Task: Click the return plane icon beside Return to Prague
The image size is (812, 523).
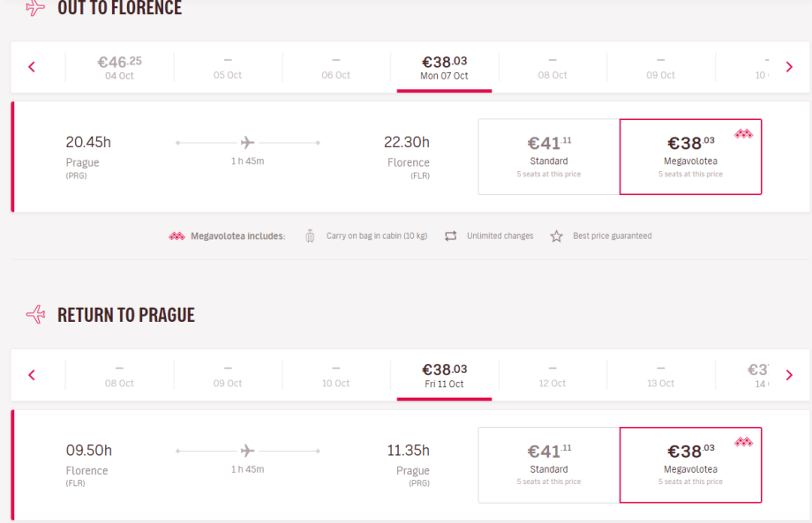Action: (35, 315)
